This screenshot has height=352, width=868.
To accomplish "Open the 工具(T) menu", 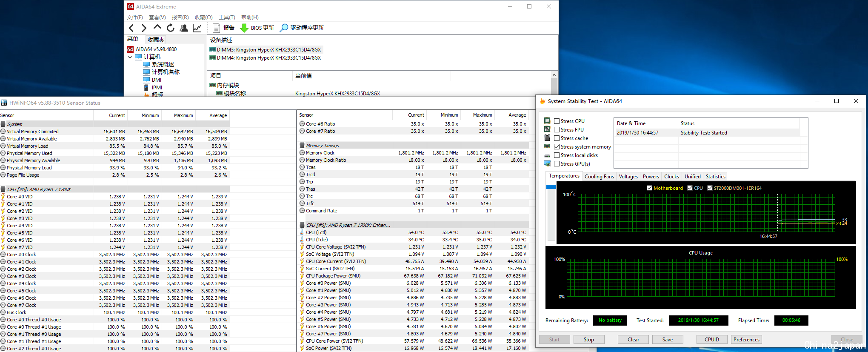I will tap(227, 17).
